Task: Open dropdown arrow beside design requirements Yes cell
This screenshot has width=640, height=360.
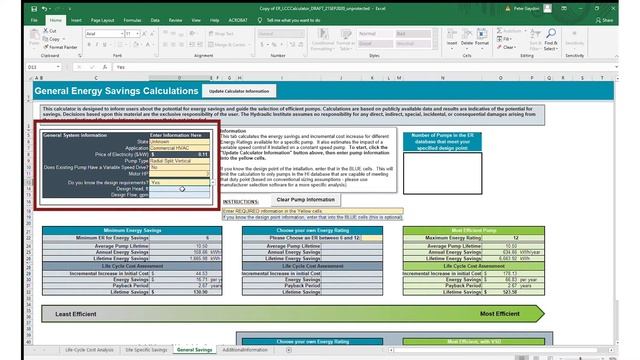Action: click(213, 182)
